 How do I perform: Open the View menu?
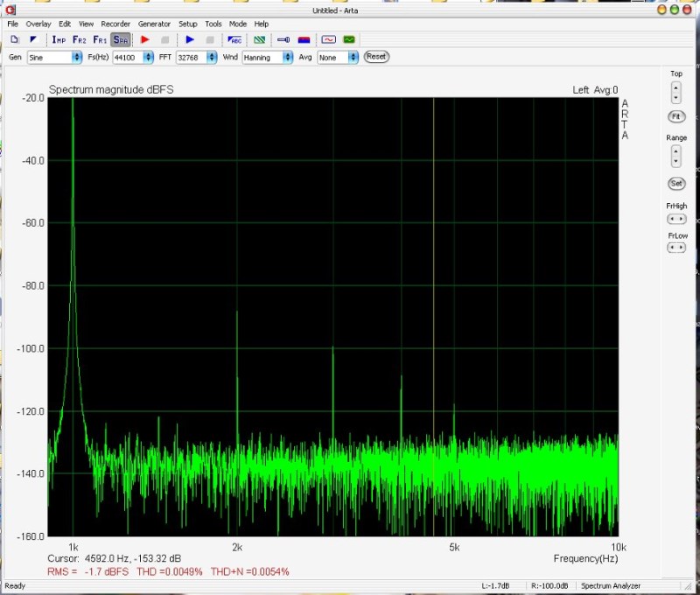[x=86, y=24]
